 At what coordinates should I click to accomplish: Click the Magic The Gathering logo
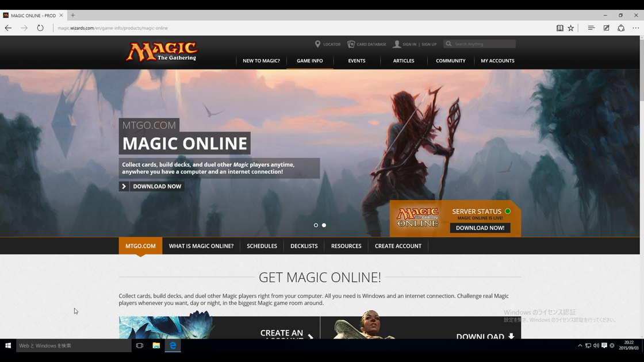(x=162, y=52)
